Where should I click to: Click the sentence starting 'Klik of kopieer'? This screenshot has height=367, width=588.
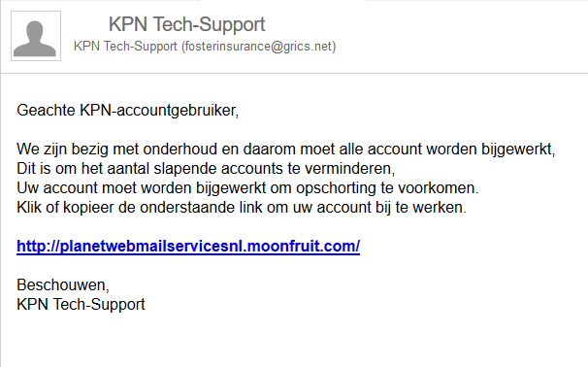tap(242, 208)
